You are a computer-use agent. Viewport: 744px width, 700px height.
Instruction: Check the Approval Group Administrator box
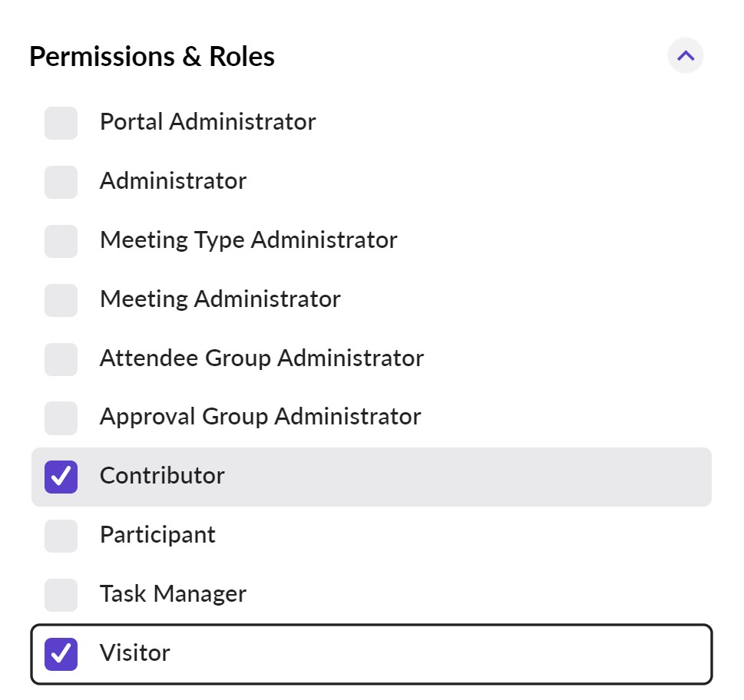(61, 418)
